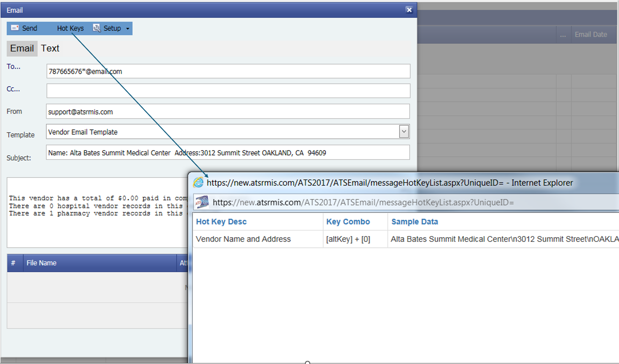
Task: Switch to the Text tab
Action: pyautogui.click(x=50, y=48)
